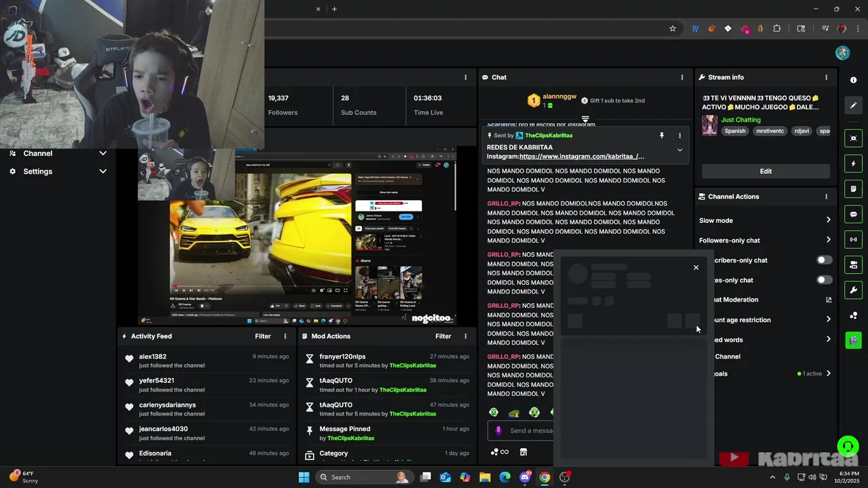Click carlenysdariannys in Activity Feed
868x488 pixels.
[x=167, y=405]
